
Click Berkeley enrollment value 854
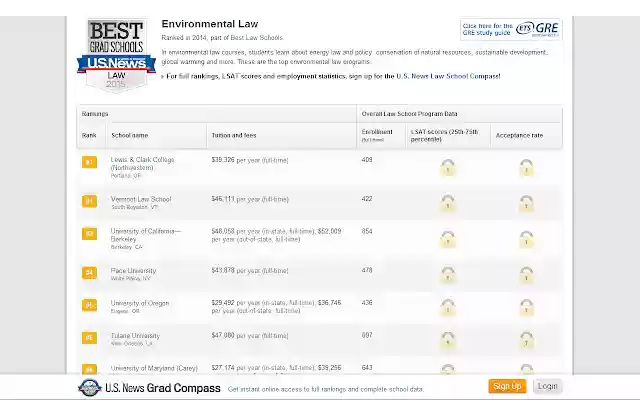[x=367, y=231]
